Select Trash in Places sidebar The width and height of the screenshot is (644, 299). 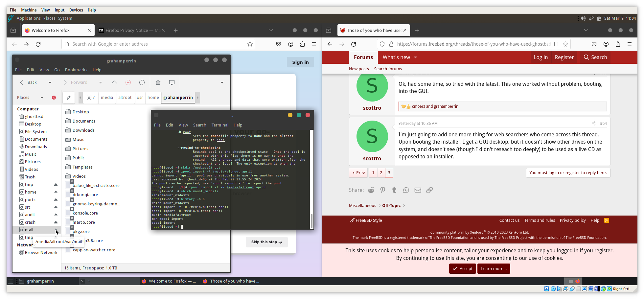point(30,177)
